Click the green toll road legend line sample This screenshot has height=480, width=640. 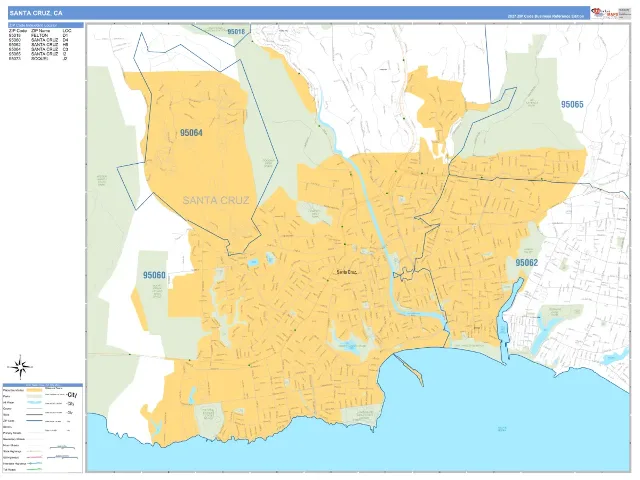coord(34,469)
